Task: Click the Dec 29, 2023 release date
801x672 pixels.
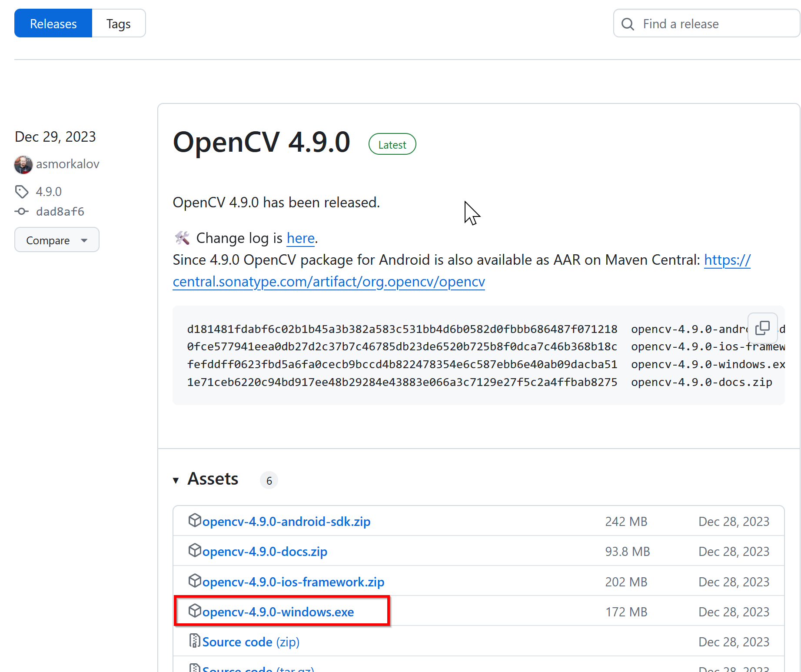Action: tap(55, 136)
